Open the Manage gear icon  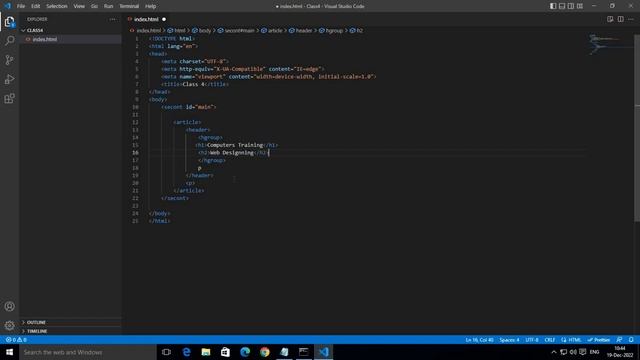coord(9,325)
